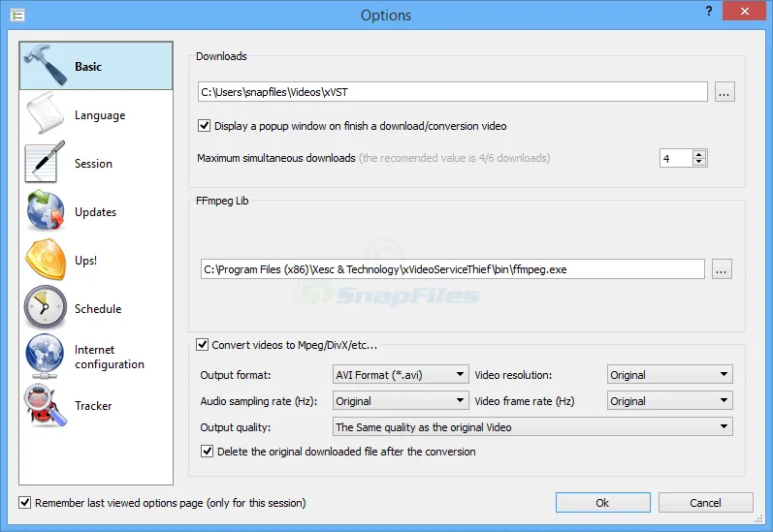Click the network globe Internet configuration icon

45,357
